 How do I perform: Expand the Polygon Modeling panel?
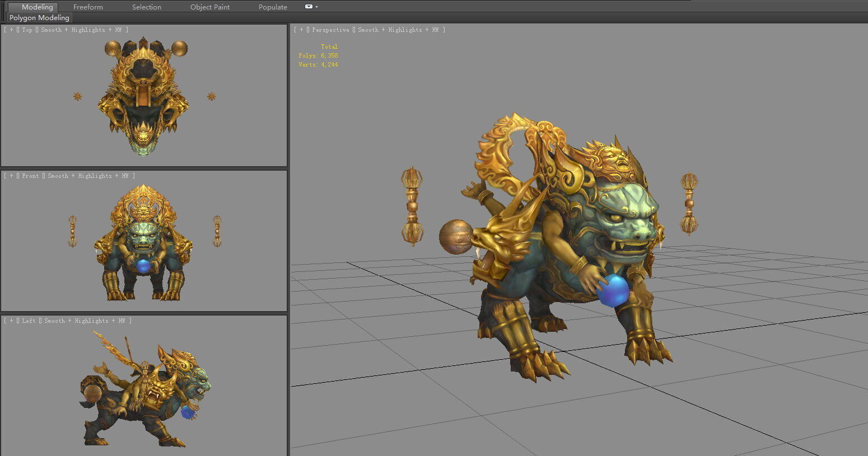coord(39,17)
